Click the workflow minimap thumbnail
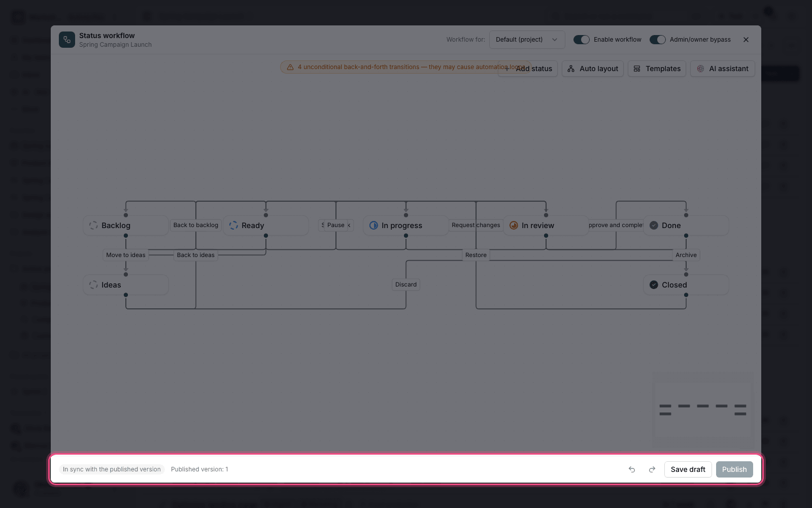The width and height of the screenshot is (812, 508). pyautogui.click(x=703, y=409)
